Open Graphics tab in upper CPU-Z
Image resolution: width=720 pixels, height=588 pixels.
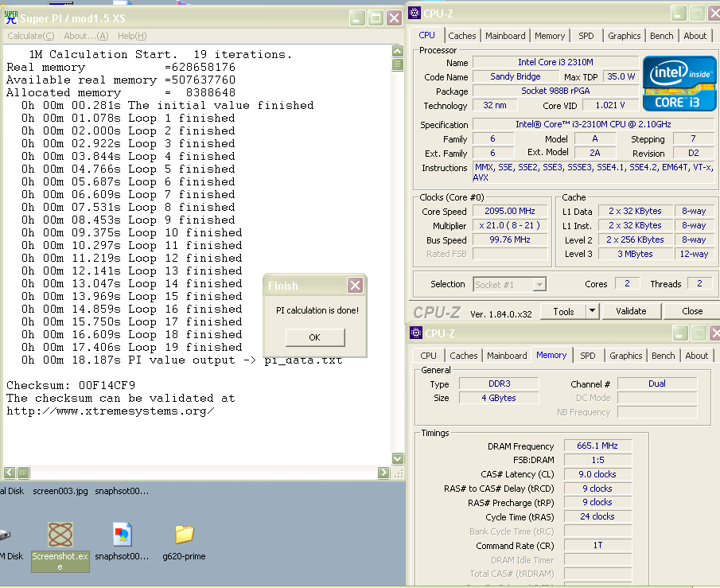click(624, 36)
